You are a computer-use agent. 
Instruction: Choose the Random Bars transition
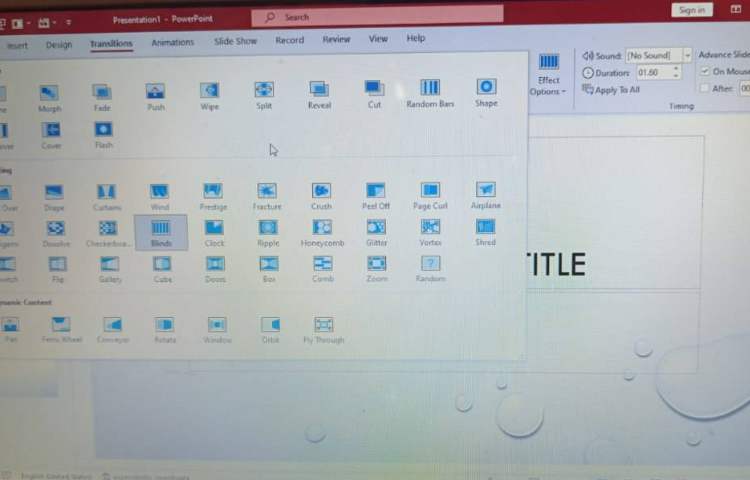click(x=430, y=92)
